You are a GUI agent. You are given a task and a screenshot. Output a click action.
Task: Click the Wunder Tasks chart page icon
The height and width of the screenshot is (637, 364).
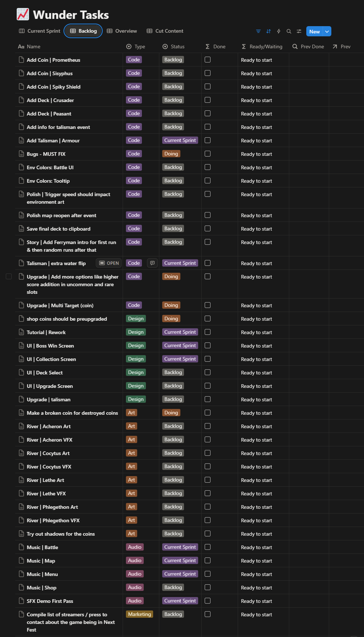coord(23,14)
